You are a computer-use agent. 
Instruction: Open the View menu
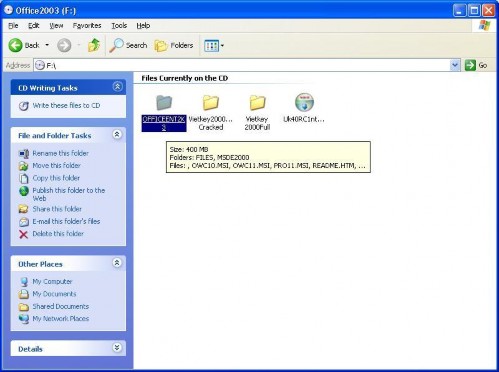(56, 26)
